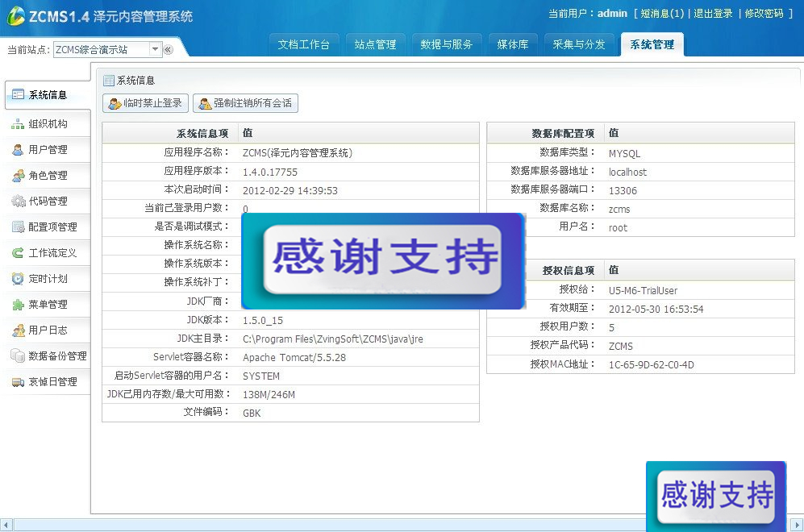Click the database port value 13306
The width and height of the screenshot is (804, 532).
[x=623, y=191]
